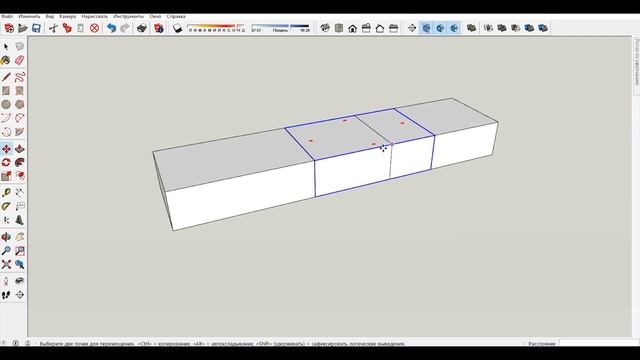This screenshot has width=640, height=360.
Task: Activate the Zoom magnifier tool
Action: point(6,251)
